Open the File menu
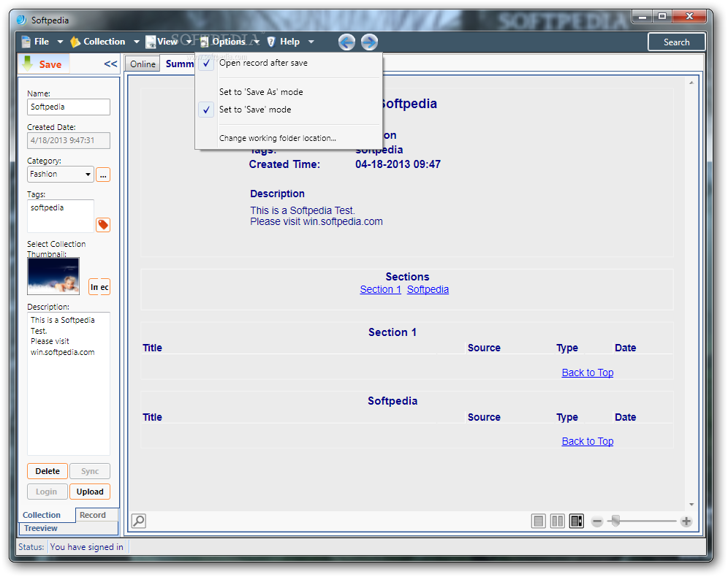This screenshot has height=577, width=728. pos(42,42)
